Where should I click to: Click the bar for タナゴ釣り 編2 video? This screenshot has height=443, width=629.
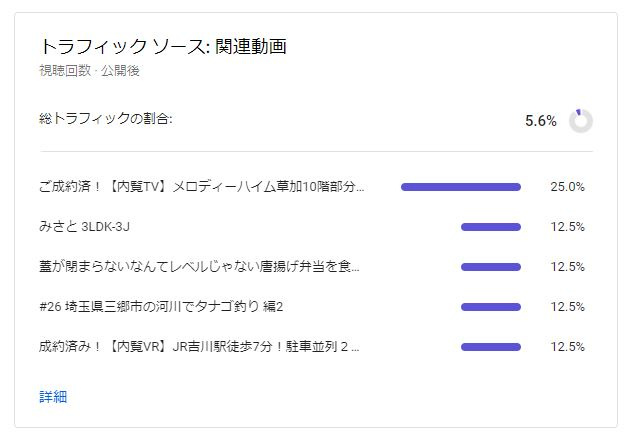491,307
